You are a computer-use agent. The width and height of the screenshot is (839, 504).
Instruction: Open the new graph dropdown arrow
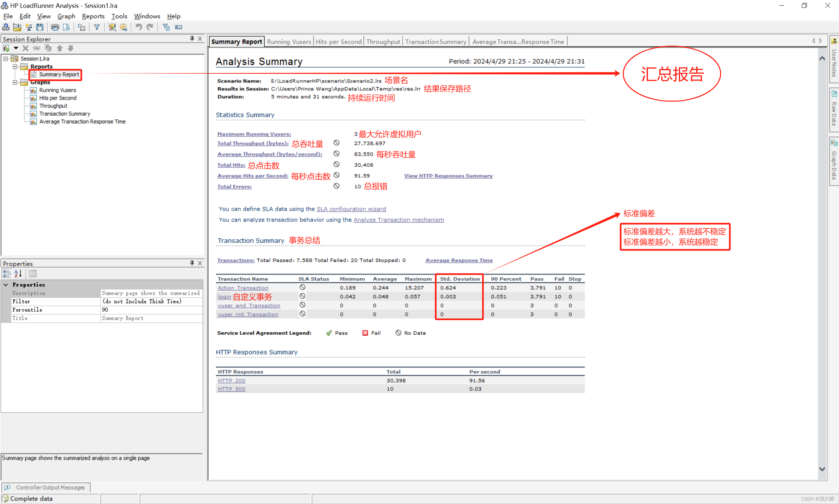point(16,48)
